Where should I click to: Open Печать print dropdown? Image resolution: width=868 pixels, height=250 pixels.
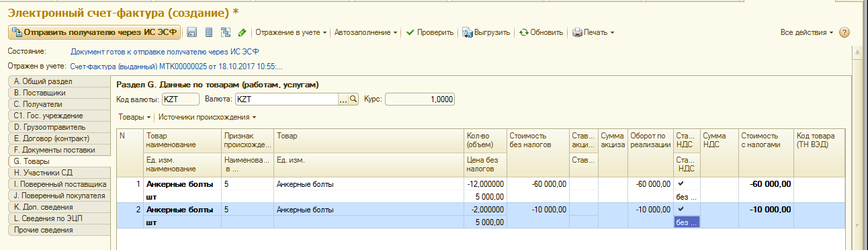(593, 32)
